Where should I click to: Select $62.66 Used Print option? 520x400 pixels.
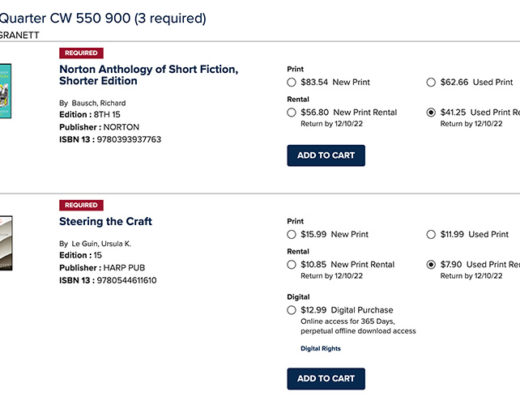pos(431,82)
